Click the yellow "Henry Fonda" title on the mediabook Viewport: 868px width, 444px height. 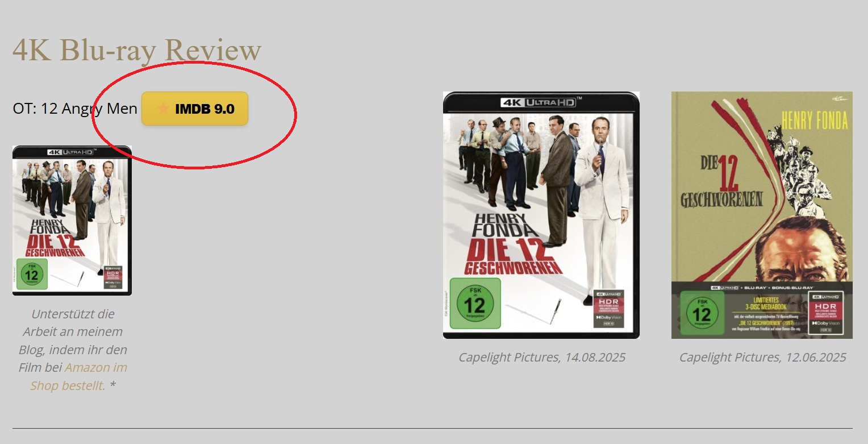click(814, 121)
